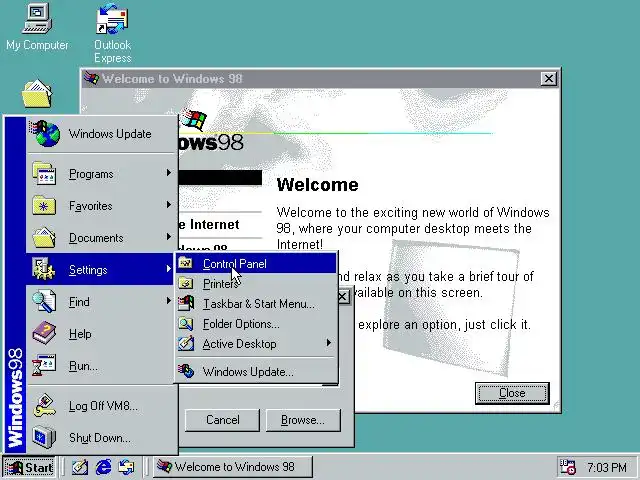
Task: Choose Taskbar & Start Menu... entry
Action: tap(257, 304)
